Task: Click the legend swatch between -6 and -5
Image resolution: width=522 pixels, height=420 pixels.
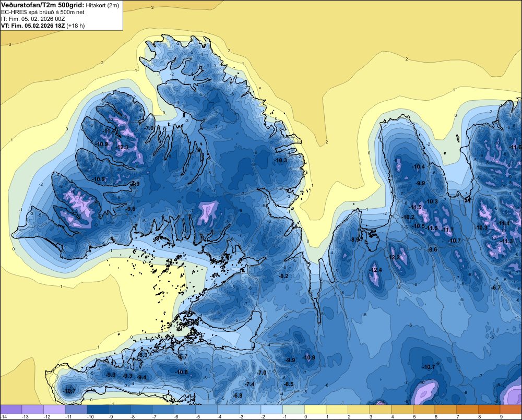Action: pyautogui.click(x=185, y=409)
